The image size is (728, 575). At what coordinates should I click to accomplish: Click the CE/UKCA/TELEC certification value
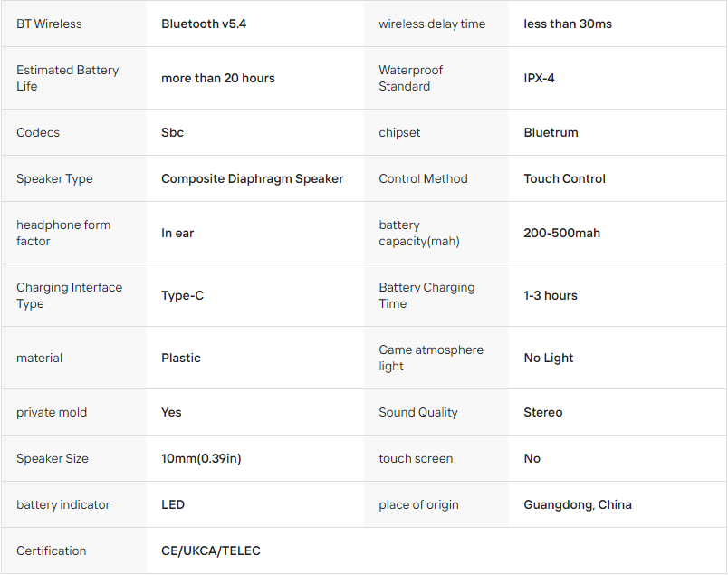[x=210, y=551]
